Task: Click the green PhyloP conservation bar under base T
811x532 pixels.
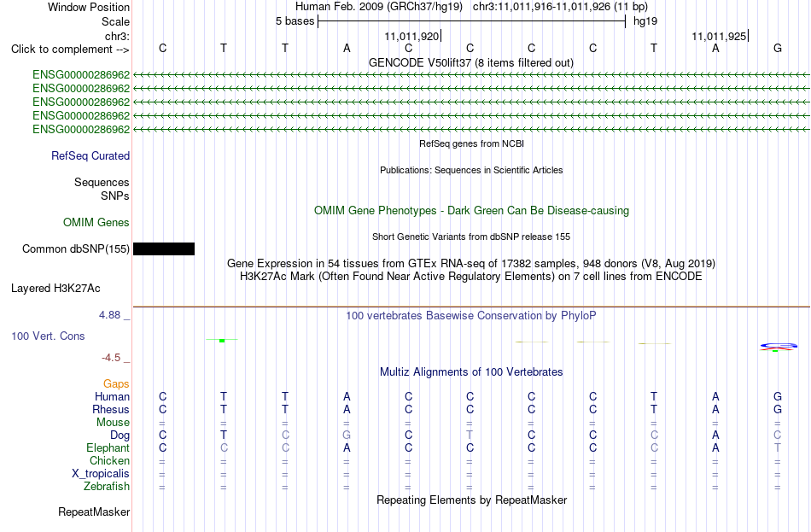Action: [x=222, y=340]
